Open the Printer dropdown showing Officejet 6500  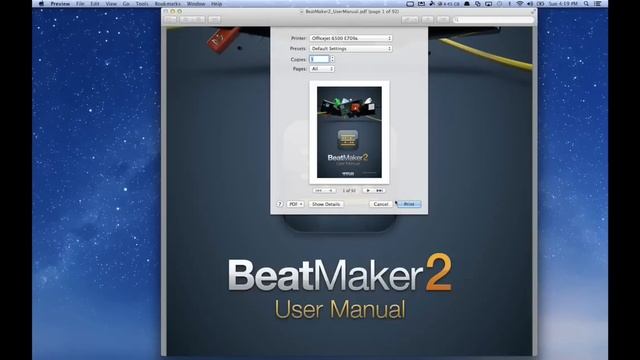click(351, 38)
